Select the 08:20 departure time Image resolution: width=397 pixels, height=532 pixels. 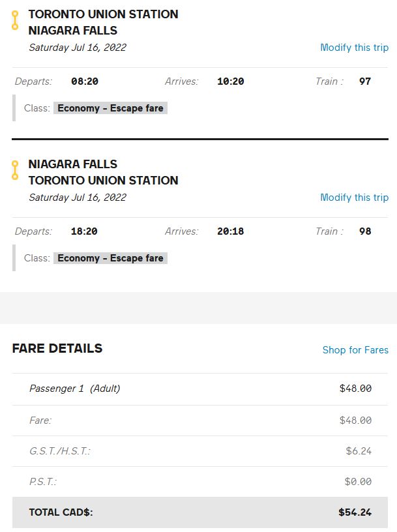(85, 81)
